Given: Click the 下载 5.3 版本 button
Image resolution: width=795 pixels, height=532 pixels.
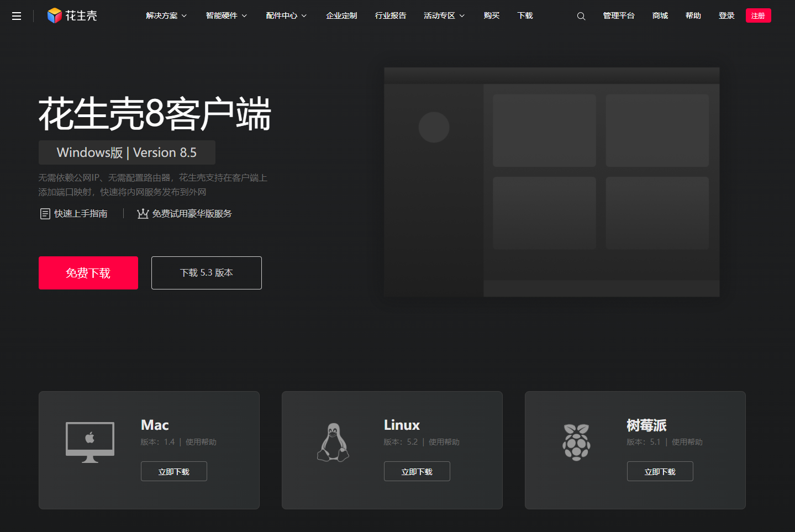Looking at the screenshot, I should point(207,273).
